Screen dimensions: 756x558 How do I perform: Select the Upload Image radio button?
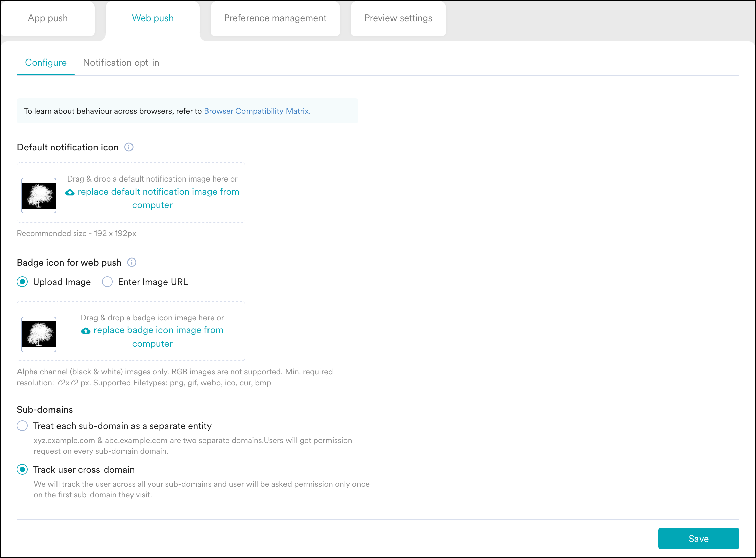(x=22, y=282)
